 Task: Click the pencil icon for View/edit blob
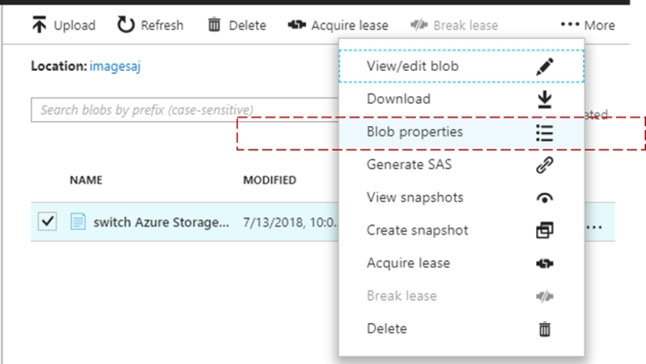544,67
